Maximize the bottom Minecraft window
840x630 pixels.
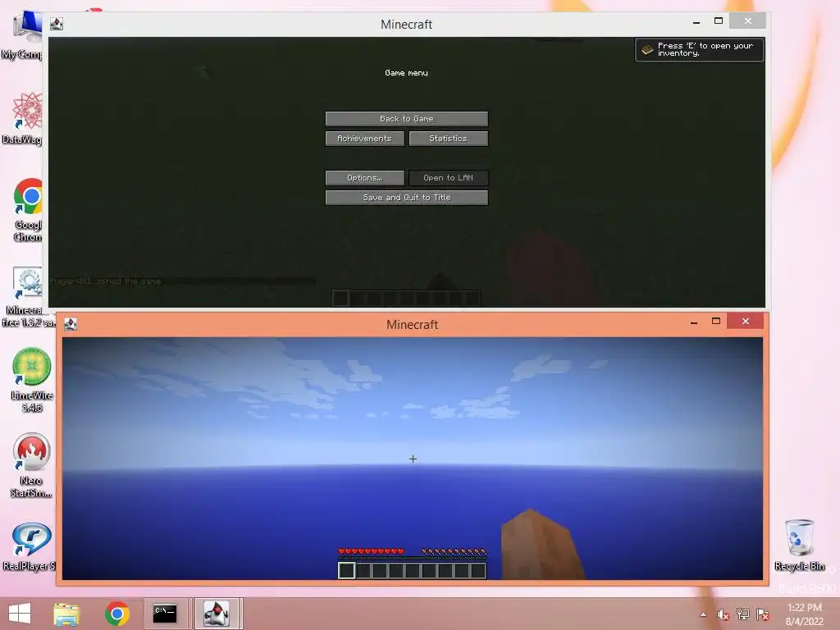[x=716, y=321]
